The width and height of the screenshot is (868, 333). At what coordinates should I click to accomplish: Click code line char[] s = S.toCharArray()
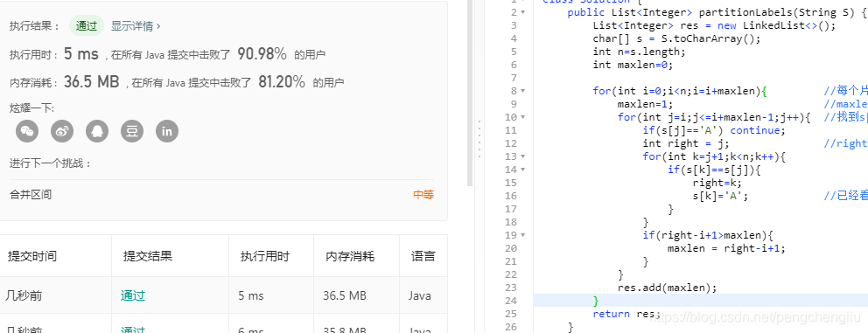(676, 38)
